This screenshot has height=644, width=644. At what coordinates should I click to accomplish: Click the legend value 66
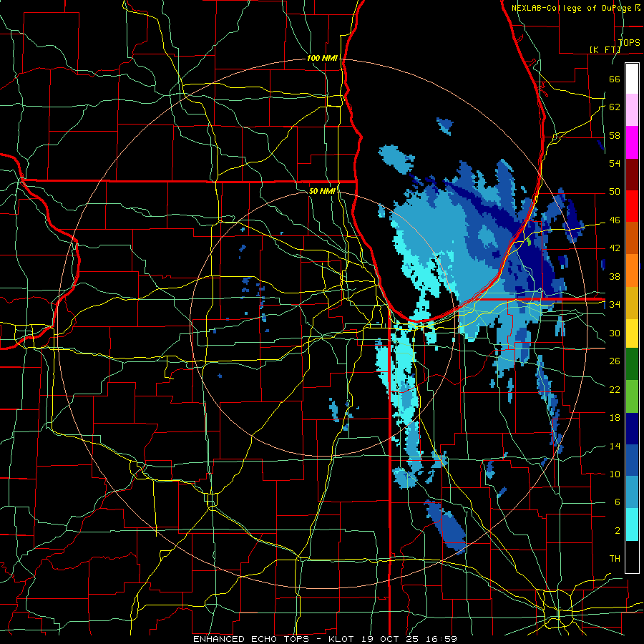coord(615,79)
